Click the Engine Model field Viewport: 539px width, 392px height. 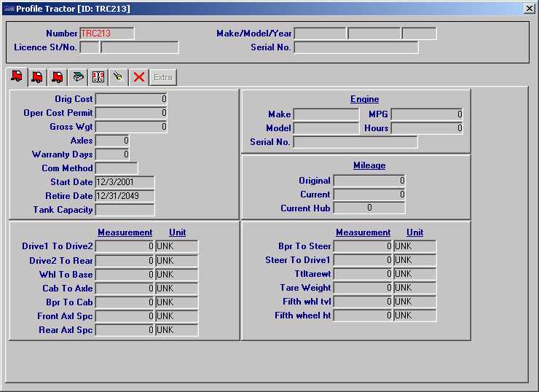coord(326,128)
